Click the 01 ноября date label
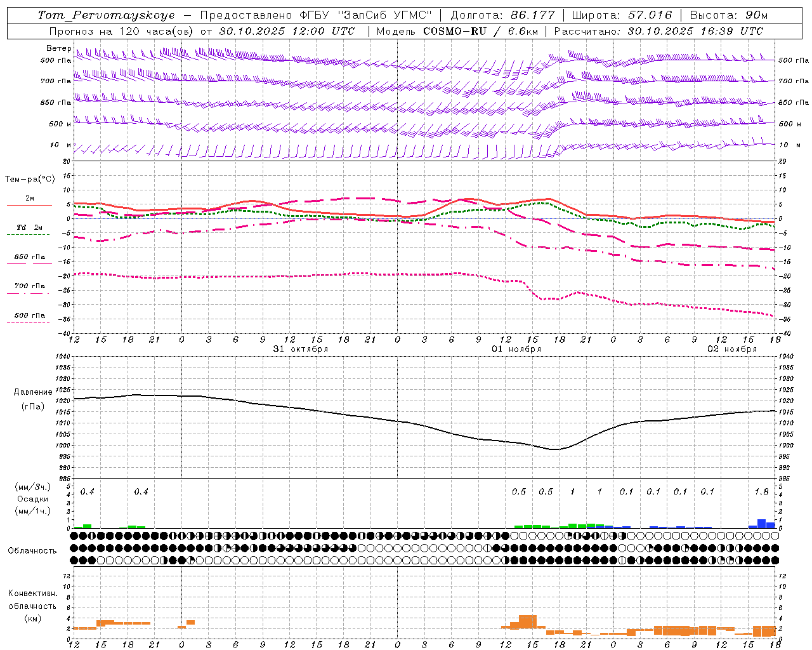812x650 pixels. point(516,349)
